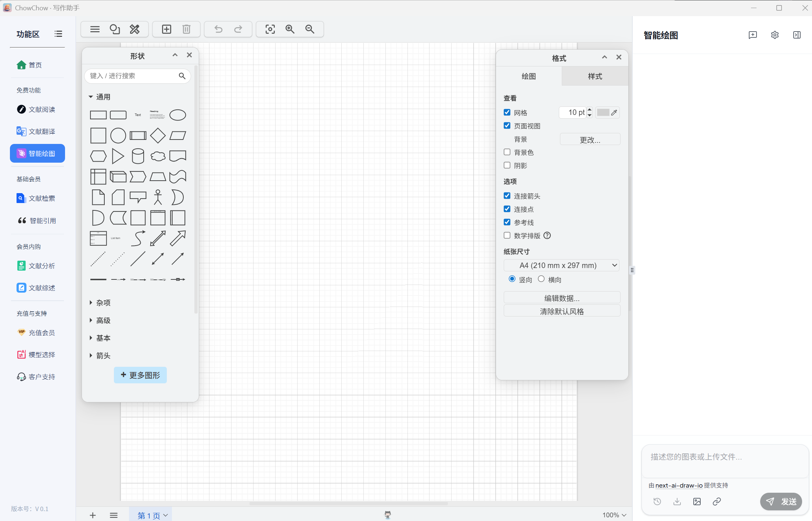Image resolution: width=812 pixels, height=521 pixels.
Task: Click the fit page icon in toolbar
Action: (270, 29)
